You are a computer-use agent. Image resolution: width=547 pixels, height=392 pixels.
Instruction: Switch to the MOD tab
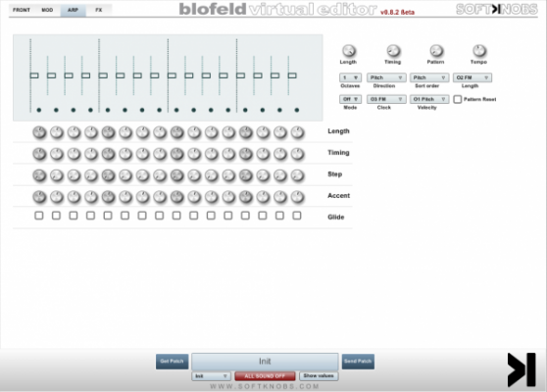47,10
